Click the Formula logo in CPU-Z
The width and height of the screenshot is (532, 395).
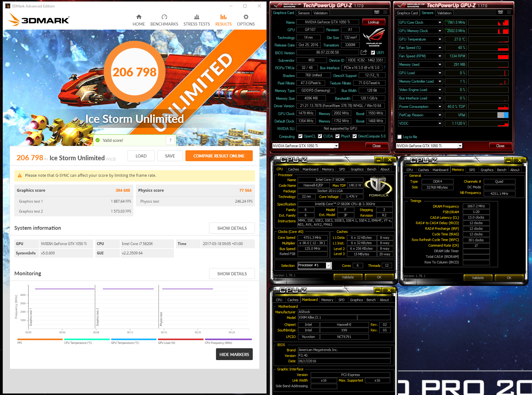pos(378,187)
